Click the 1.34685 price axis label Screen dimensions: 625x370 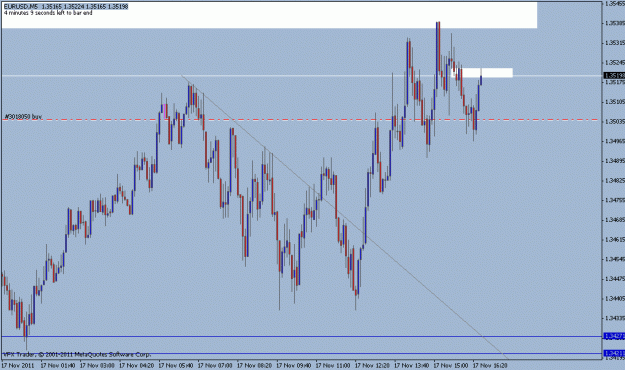615,220
